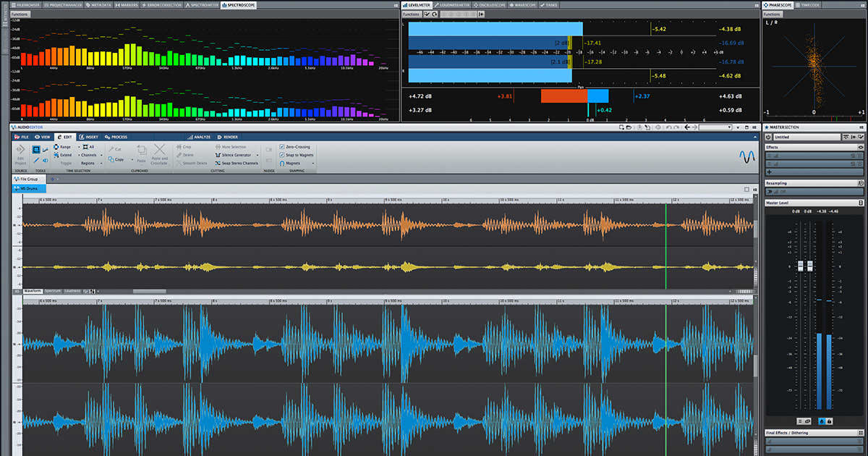This screenshot has width=868, height=456.
Task: Toggle Master Section power button
Action: click(x=768, y=137)
